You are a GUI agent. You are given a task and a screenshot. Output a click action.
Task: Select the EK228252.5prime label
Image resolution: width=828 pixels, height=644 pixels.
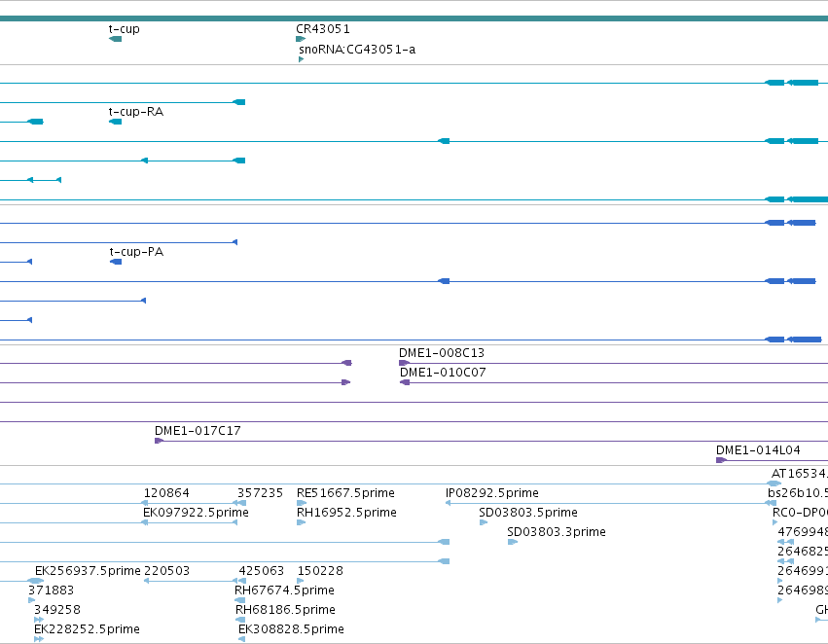pyautogui.click(x=87, y=629)
